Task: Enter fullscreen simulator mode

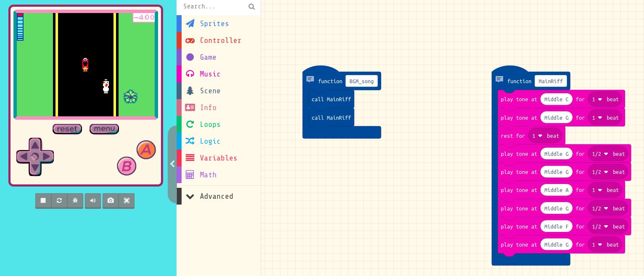Action: 127,201
